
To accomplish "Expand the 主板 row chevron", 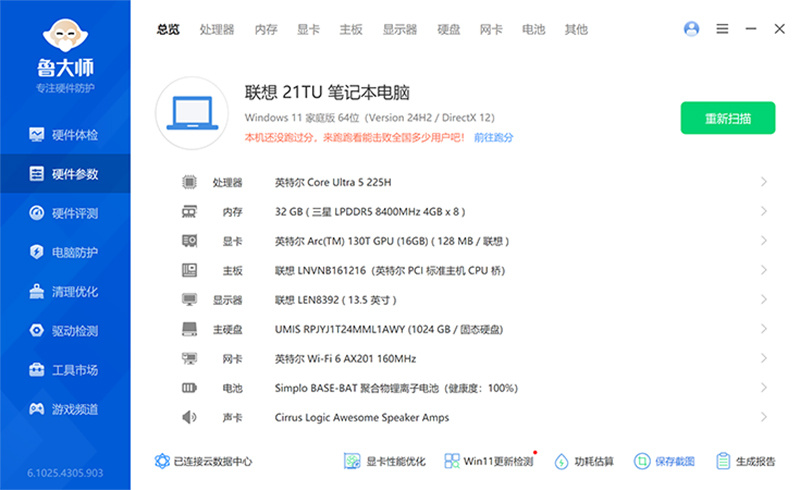I will coord(764,270).
